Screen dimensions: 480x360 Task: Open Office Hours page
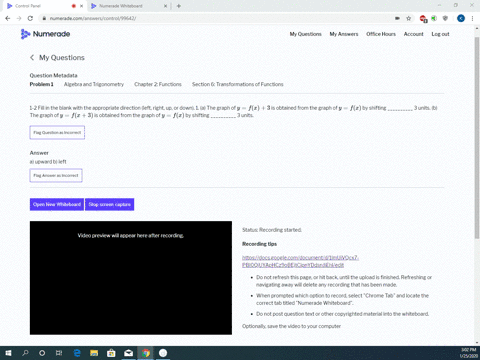tap(381, 34)
